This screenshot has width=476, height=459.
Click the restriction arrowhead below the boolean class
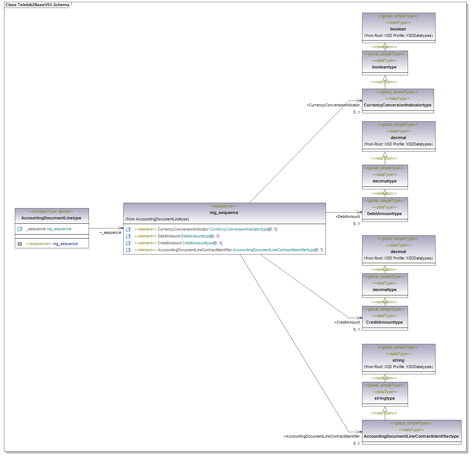[385, 46]
